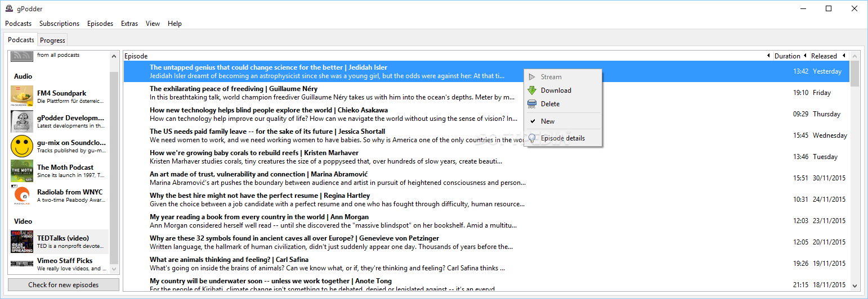
Task: Click the green Download arrow icon
Action: tap(532, 90)
